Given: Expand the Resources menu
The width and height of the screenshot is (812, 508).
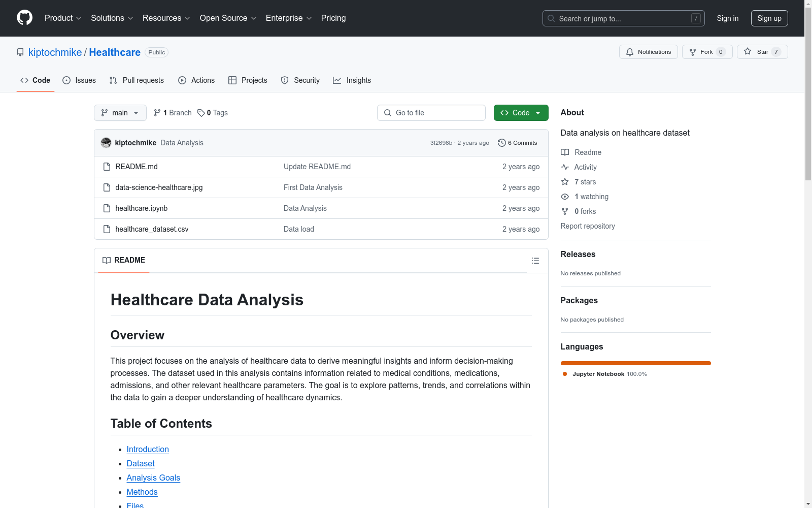Looking at the screenshot, I should (x=166, y=18).
